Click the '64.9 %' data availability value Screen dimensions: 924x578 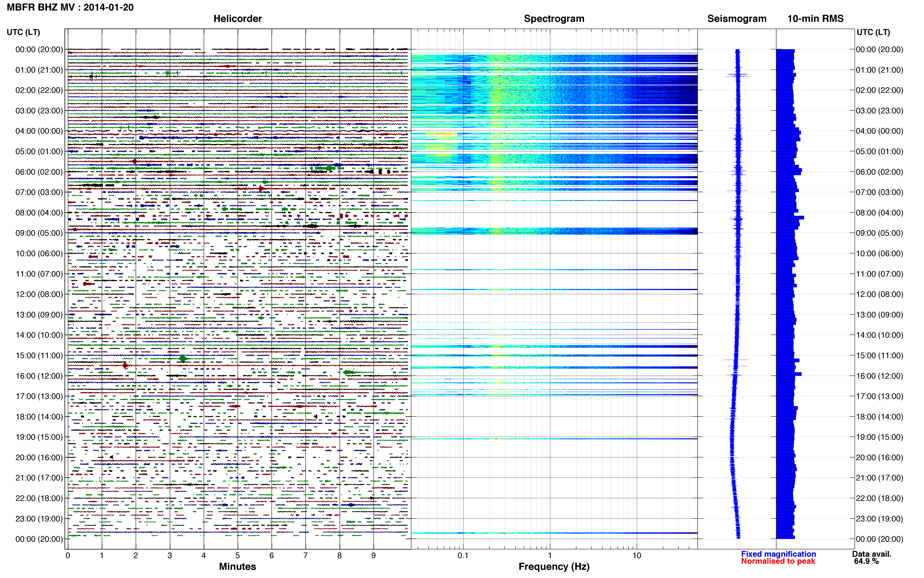click(x=866, y=561)
